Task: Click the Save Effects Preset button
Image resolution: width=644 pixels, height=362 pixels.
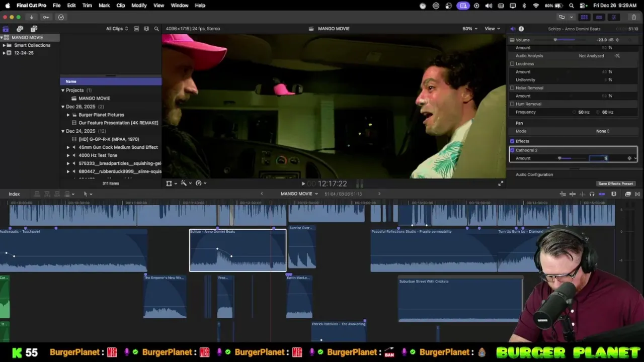Action: pos(615,184)
